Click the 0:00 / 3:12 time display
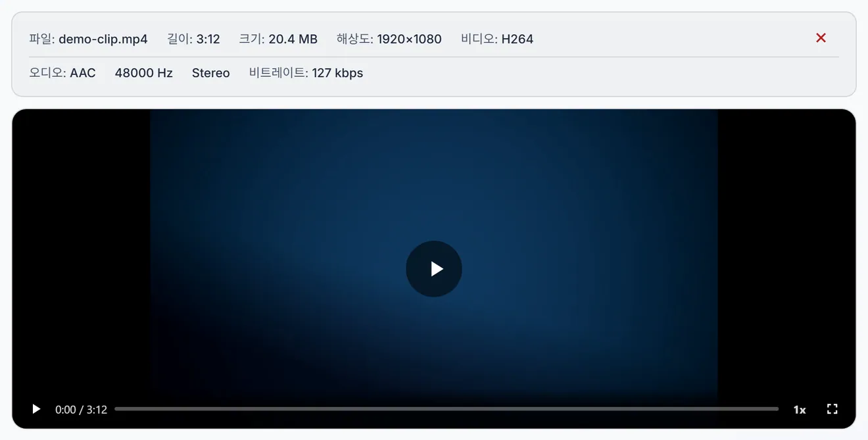 pos(81,410)
